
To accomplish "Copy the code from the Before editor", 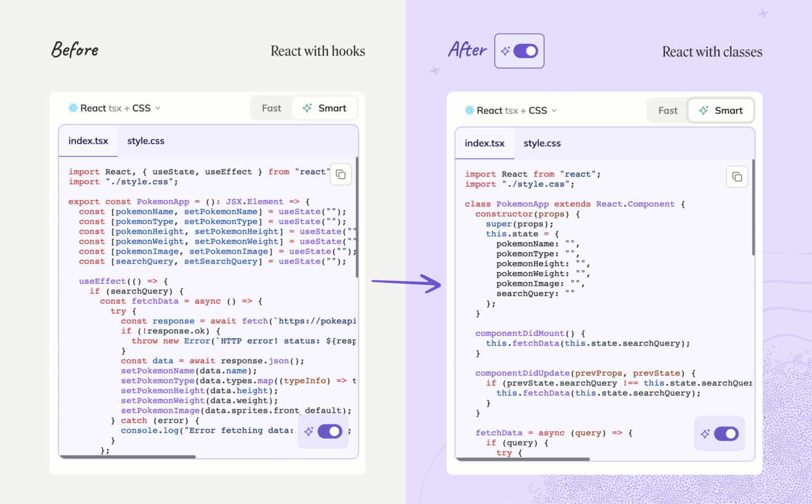I will coord(340,174).
